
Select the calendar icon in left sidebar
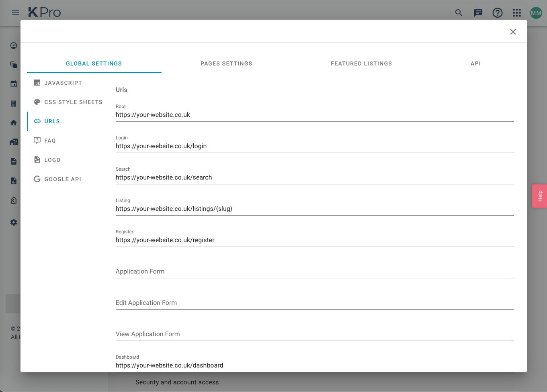(13, 84)
